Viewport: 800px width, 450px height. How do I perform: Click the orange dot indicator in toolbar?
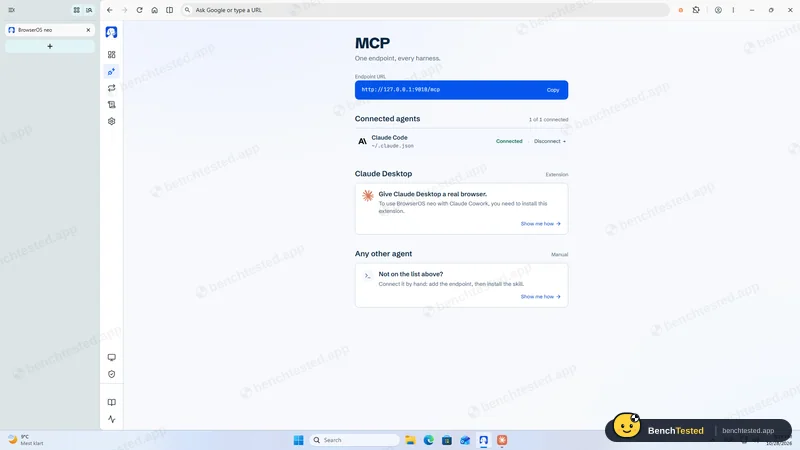point(681,10)
